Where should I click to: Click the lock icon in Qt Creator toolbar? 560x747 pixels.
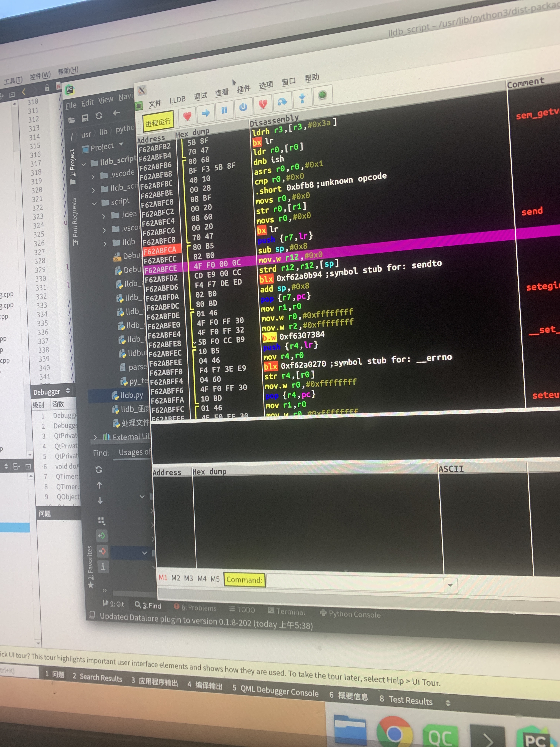[47, 88]
